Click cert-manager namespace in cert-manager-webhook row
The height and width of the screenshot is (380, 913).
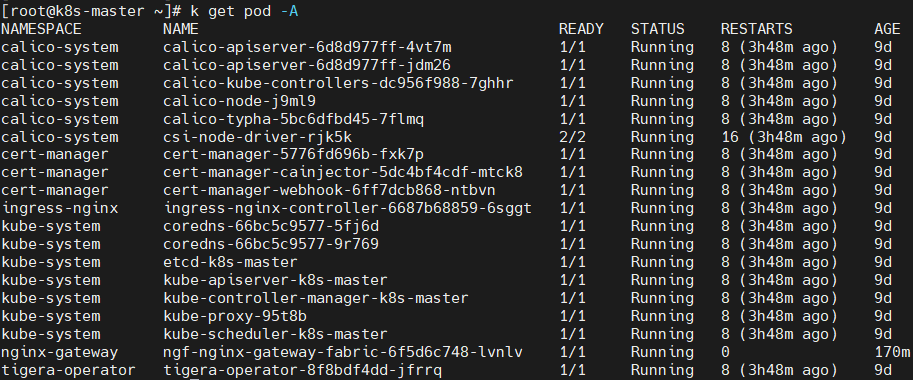[x=55, y=190]
